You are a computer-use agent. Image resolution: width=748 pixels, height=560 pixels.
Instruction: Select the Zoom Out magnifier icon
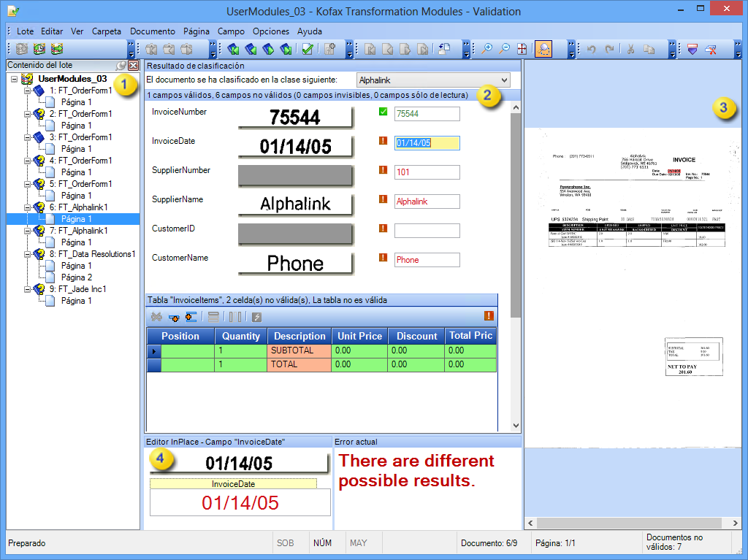504,47
